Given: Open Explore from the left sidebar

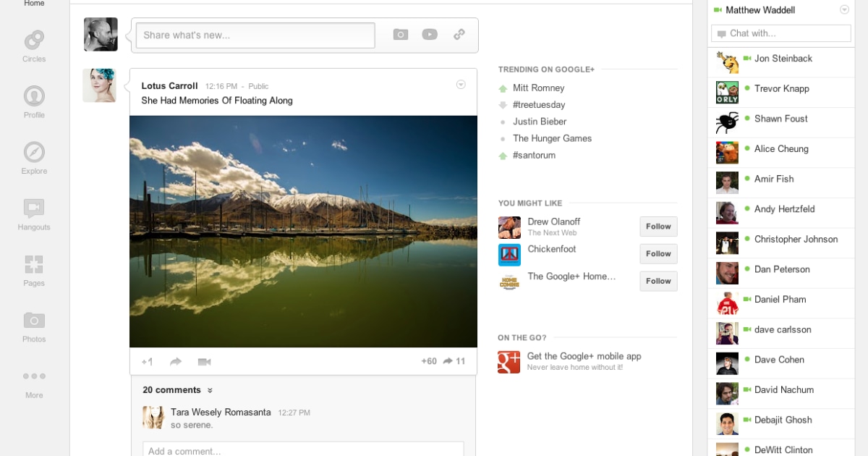Looking at the screenshot, I should (33, 156).
